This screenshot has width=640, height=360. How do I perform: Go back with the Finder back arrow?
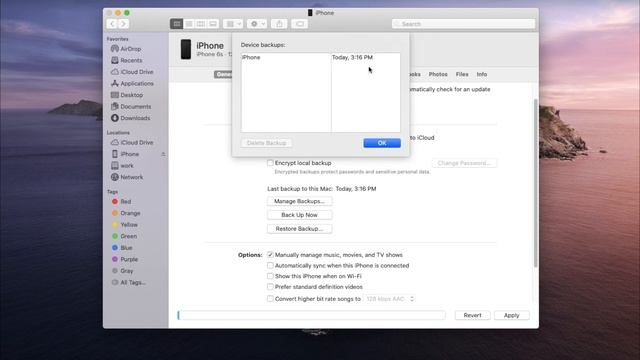(112, 24)
